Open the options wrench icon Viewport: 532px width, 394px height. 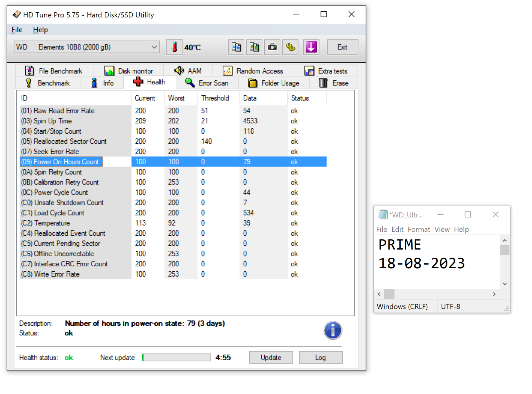(290, 47)
